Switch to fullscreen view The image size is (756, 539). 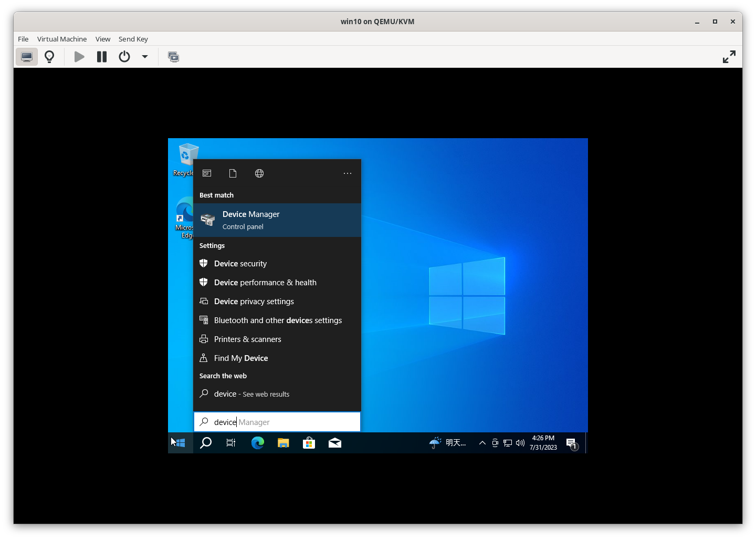click(x=729, y=57)
